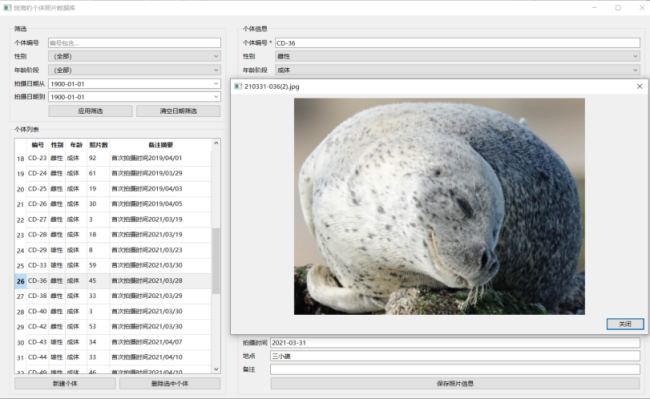Screen dimensions: 650x399
Task: Select row CD-29 in the individual list
Action: [x=119, y=250]
